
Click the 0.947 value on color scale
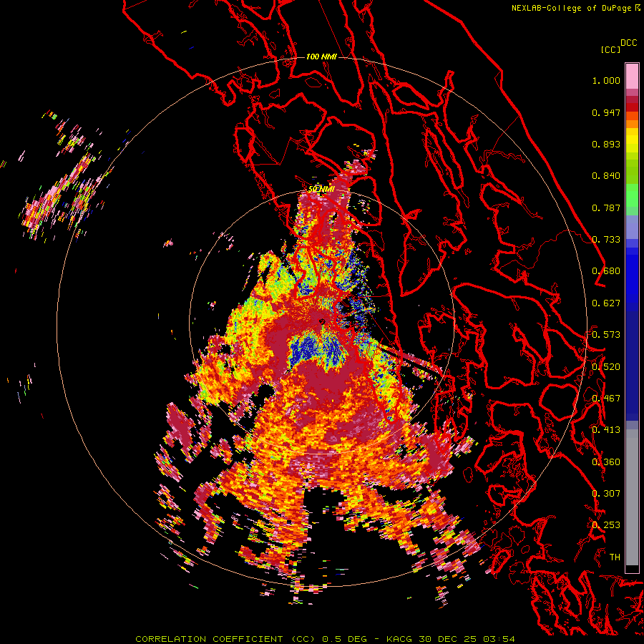click(x=606, y=112)
